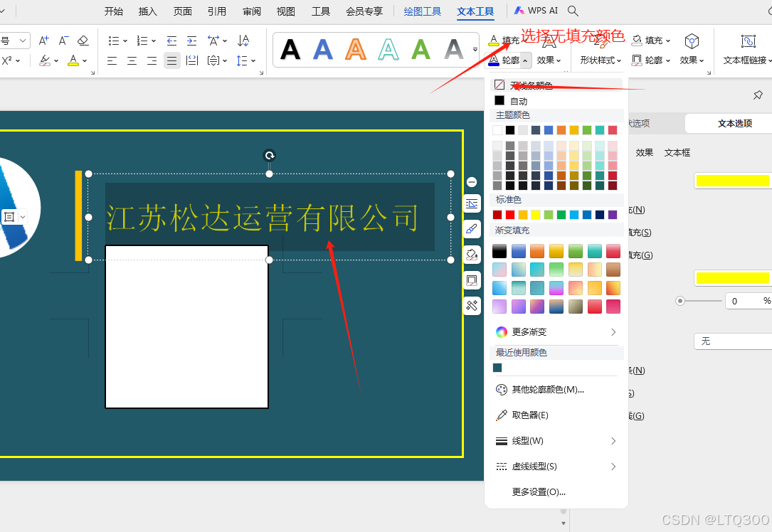Pick the purple standard color swatch
Image resolution: width=772 pixels, height=532 pixels.
613,215
